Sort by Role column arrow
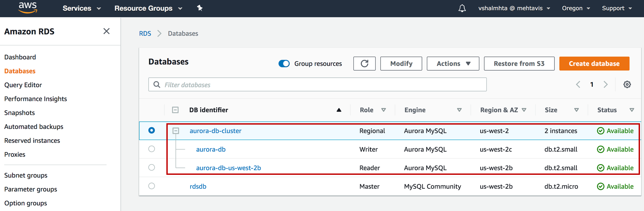 tap(384, 110)
